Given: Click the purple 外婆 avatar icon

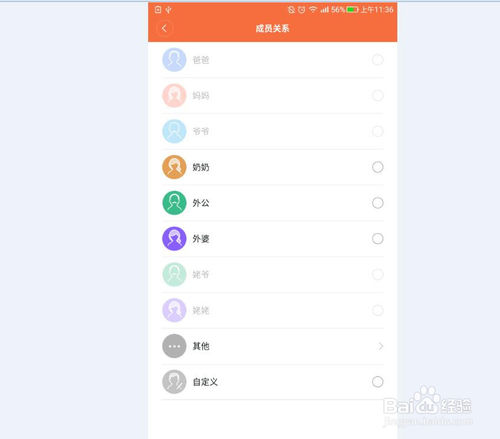Looking at the screenshot, I should tap(174, 239).
